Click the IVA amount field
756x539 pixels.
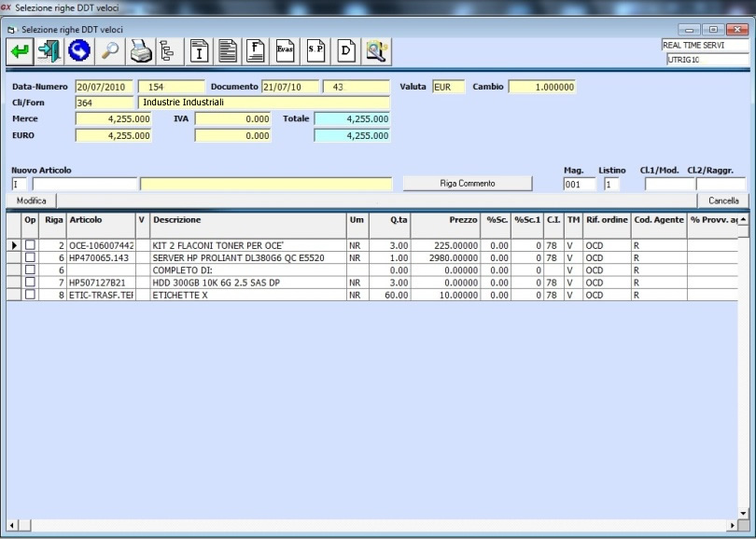(x=233, y=119)
